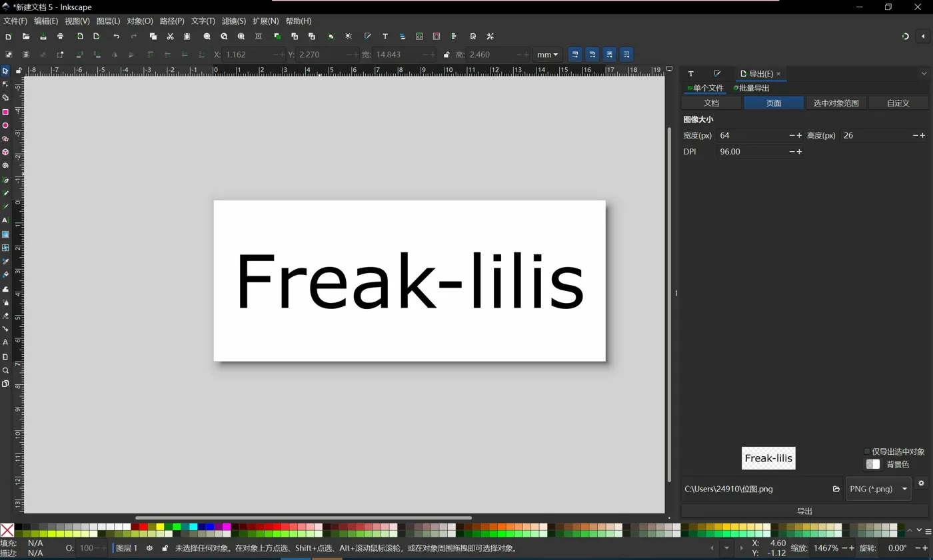Open the 扩展(N) menu
This screenshot has width=933, height=560.
265,21
